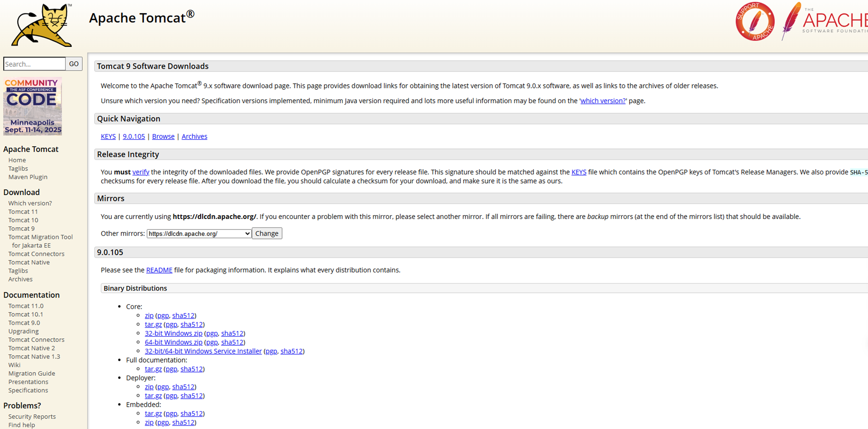Go to Home in sidebar

(x=17, y=160)
